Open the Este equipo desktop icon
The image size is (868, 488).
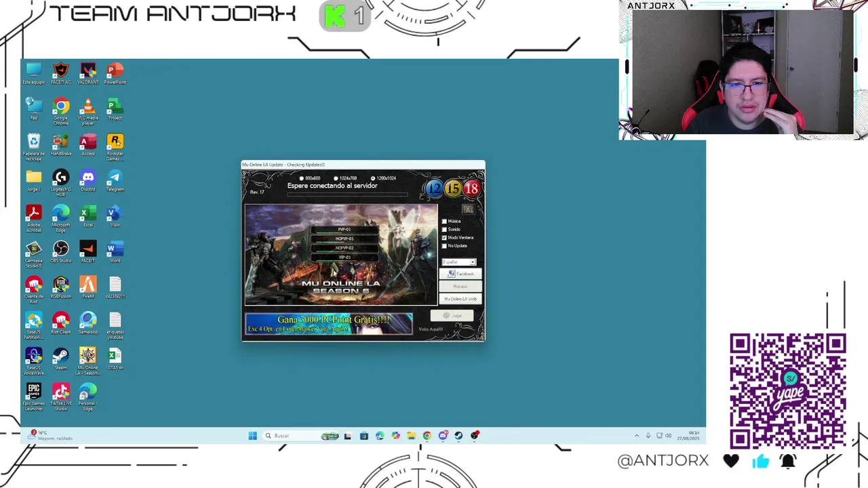(34, 73)
